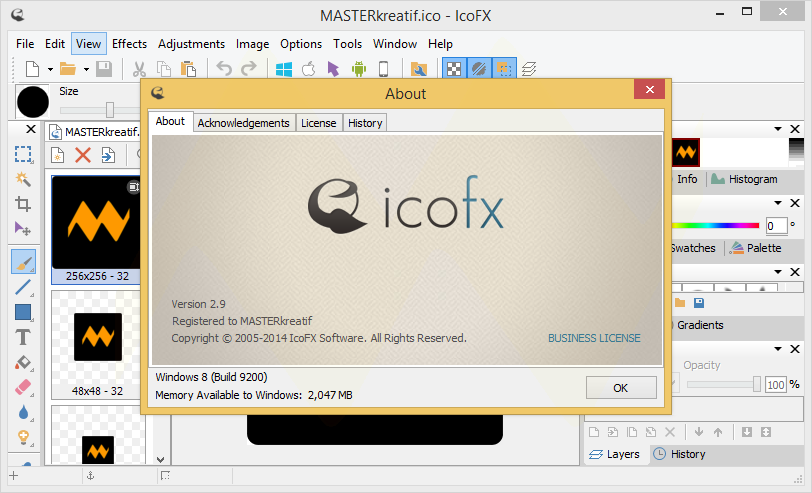
Task: Switch to History tab in About dialog
Action: pyautogui.click(x=365, y=123)
